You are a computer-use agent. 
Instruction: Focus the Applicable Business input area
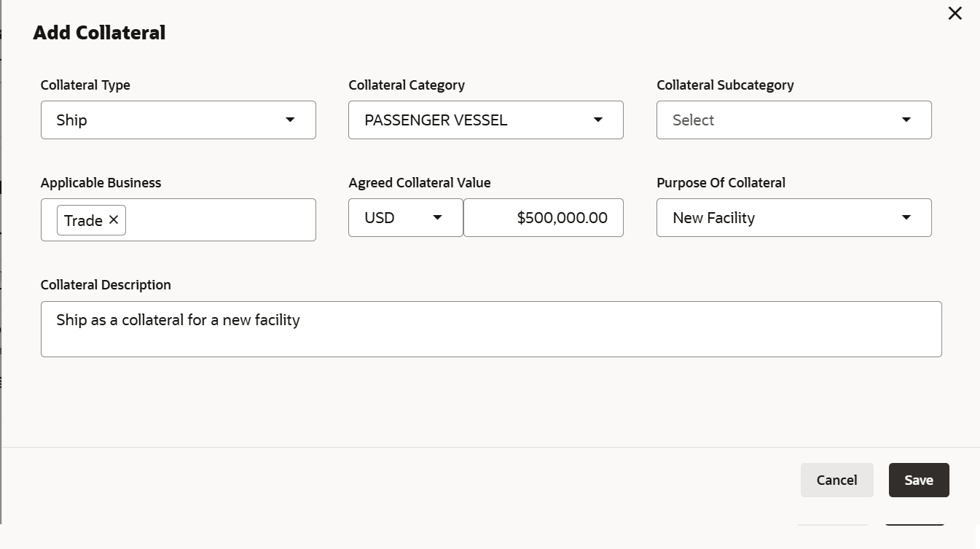219,220
